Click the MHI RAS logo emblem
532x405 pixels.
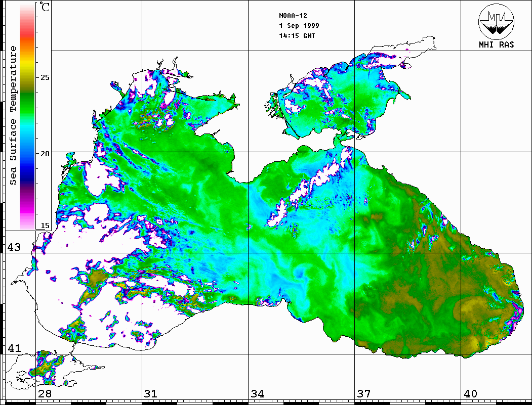496,21
